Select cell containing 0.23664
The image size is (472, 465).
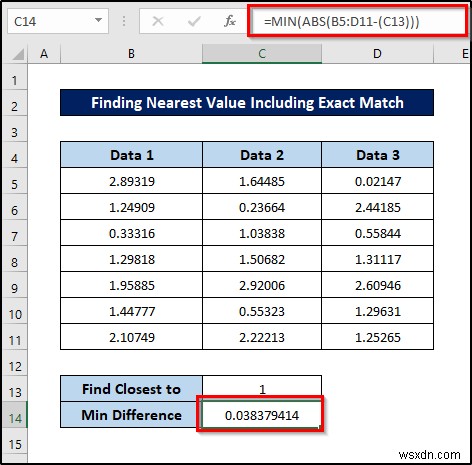coord(262,207)
